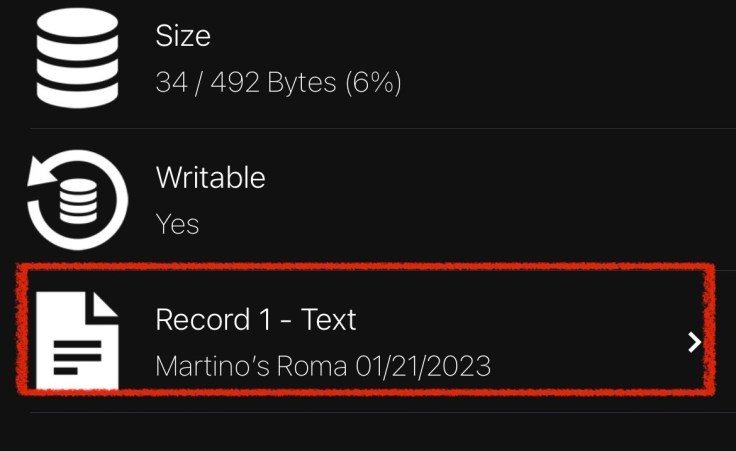Select the Writable row

400,199
